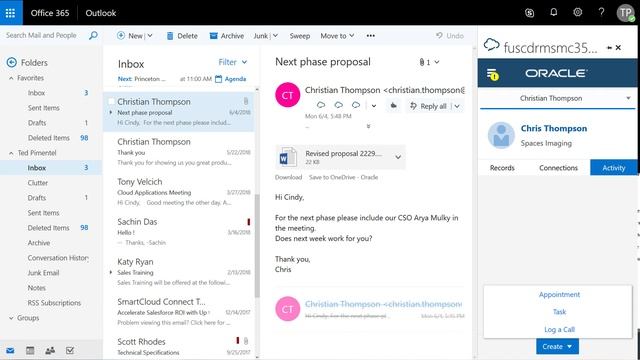Open Sachin Das Hello email
The height and width of the screenshot is (360, 640).
179,231
